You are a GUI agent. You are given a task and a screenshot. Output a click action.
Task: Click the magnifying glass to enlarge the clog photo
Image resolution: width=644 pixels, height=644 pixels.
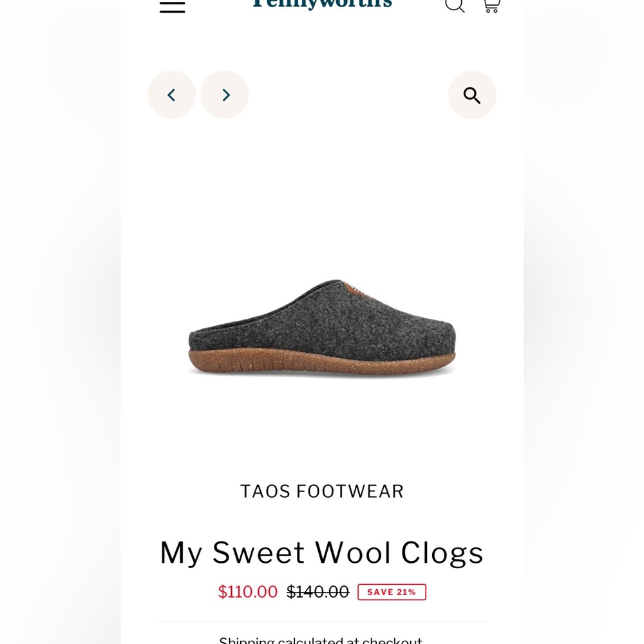pos(472,94)
